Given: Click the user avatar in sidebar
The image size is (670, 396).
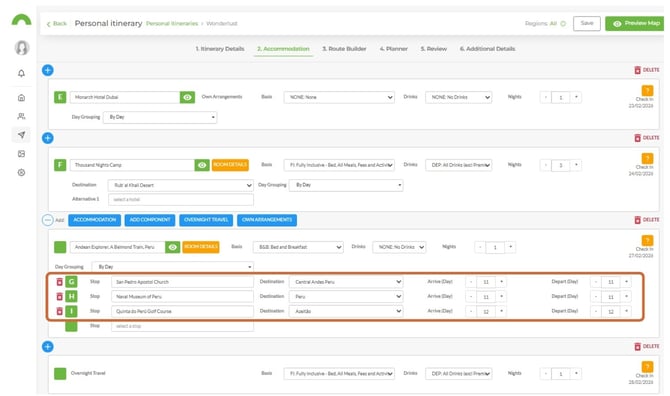Looking at the screenshot, I should click(22, 47).
